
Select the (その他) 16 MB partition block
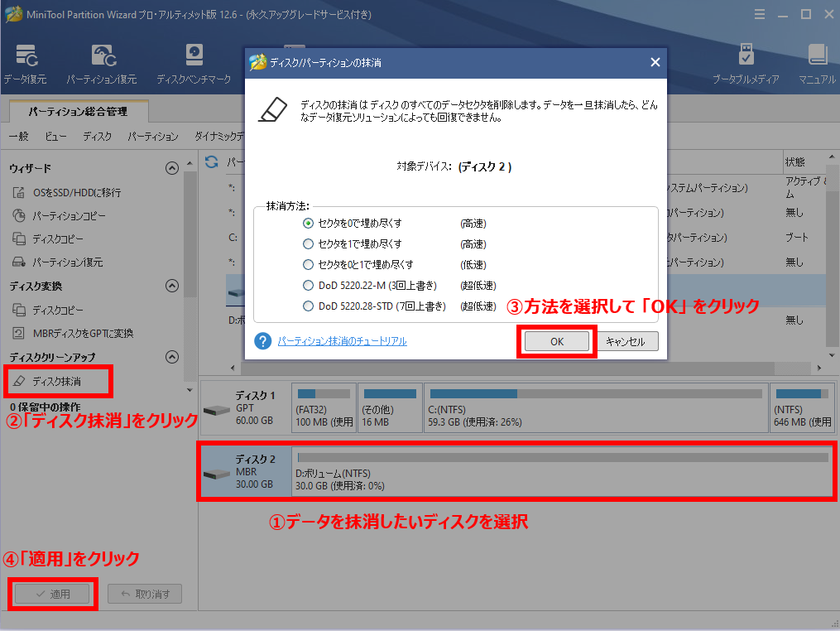[x=390, y=407]
